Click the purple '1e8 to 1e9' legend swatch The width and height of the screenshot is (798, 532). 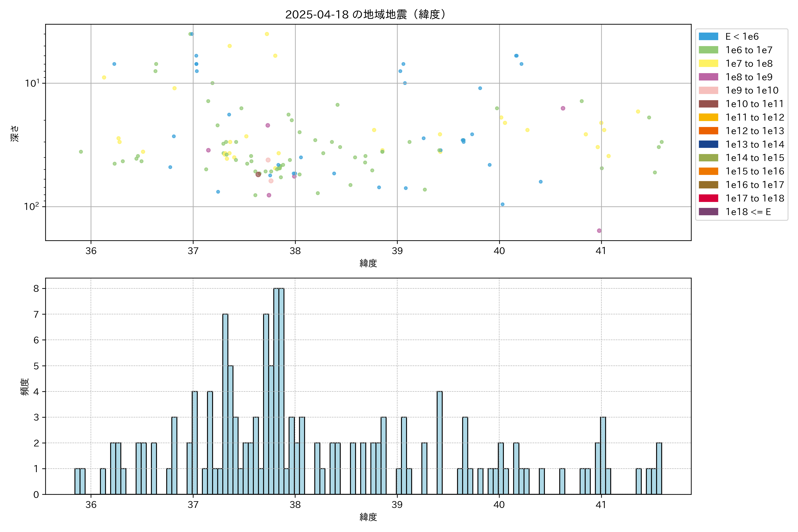click(x=708, y=77)
